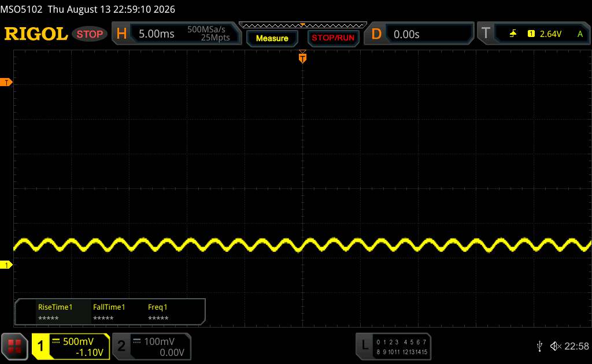The image size is (592, 364).
Task: Select the RiseTime1 measurement item
Action: point(55,312)
